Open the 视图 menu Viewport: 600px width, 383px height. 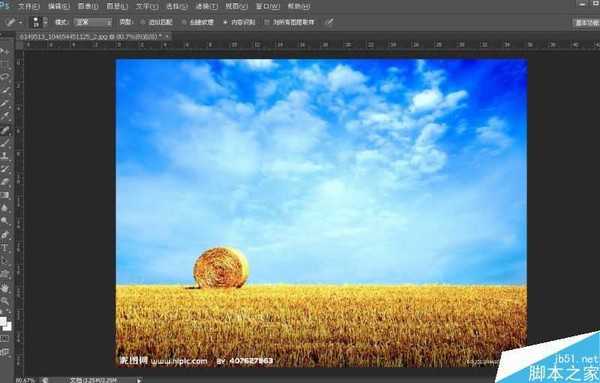pos(236,7)
